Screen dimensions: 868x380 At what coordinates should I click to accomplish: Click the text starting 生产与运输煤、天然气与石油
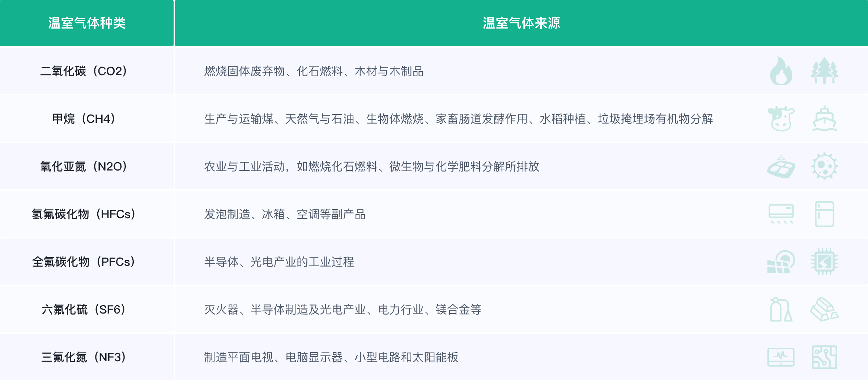coord(459,119)
